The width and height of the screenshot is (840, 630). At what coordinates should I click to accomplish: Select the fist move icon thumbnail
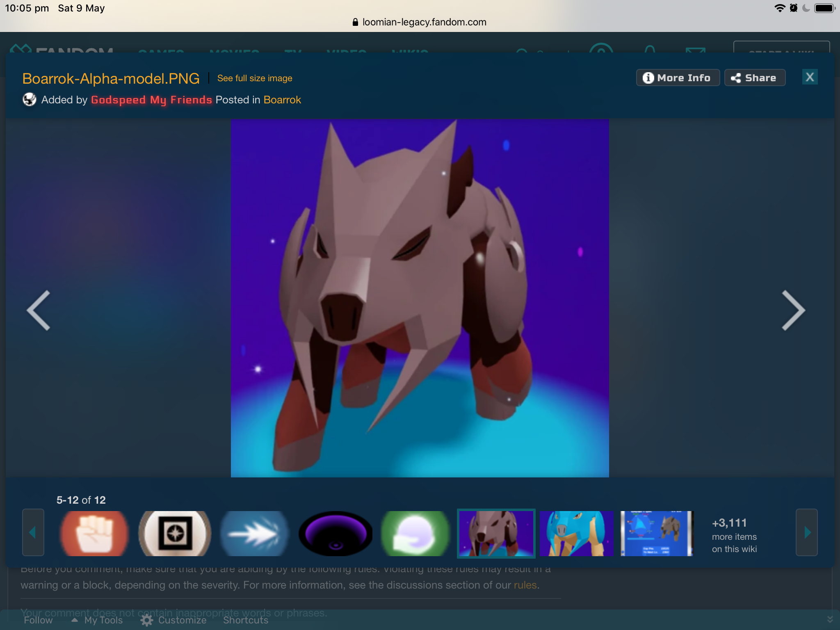pos(94,533)
